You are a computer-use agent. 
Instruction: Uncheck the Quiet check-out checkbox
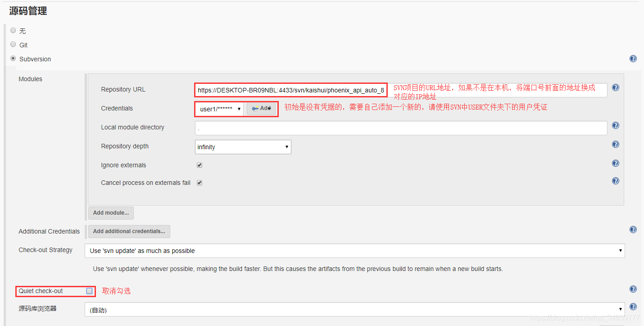pos(89,291)
